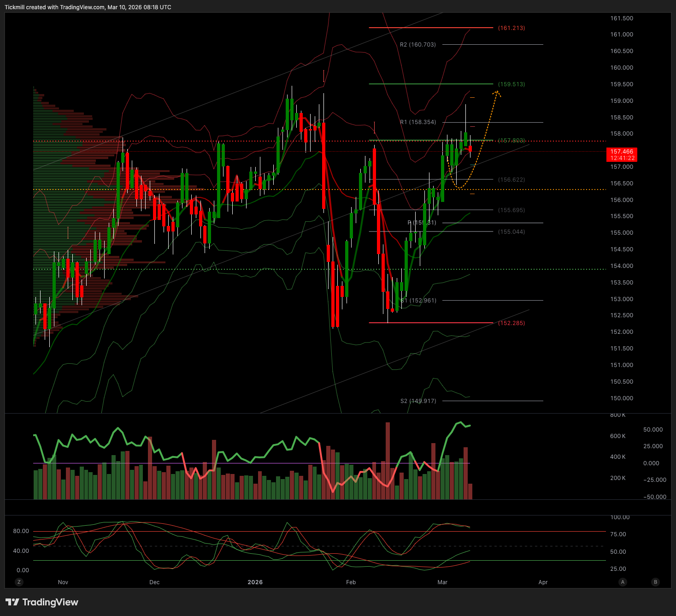Click the Nov label on the time axis
676x616 pixels.
click(63, 582)
